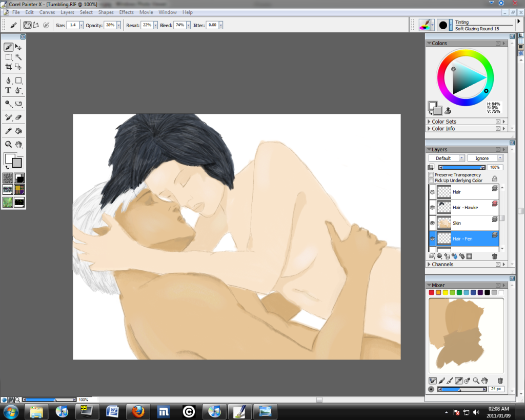Expand the Channels panel
The width and height of the screenshot is (525, 420).
click(429, 265)
